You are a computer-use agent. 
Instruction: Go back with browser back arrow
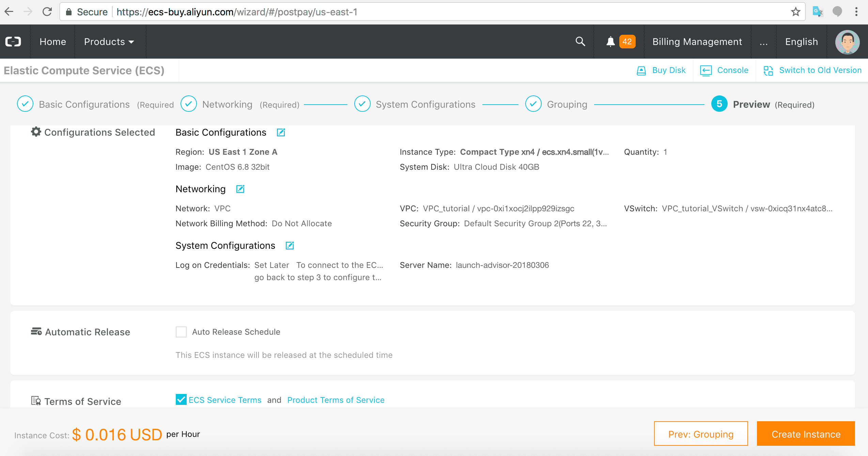pos(9,12)
